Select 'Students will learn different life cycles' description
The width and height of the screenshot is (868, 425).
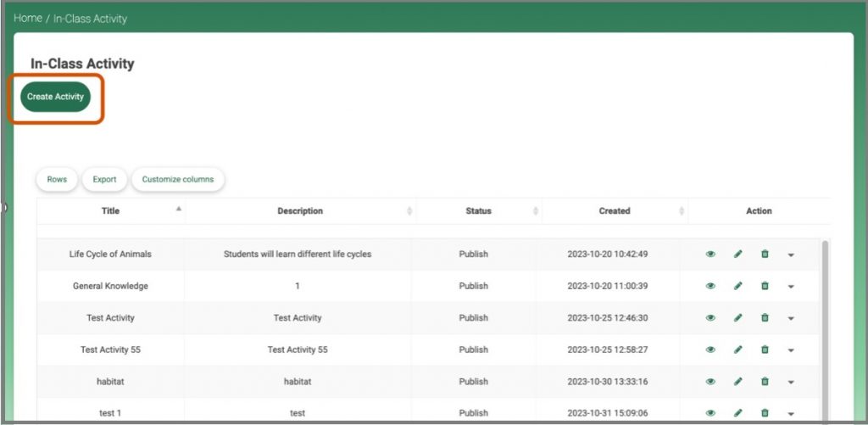click(x=298, y=254)
